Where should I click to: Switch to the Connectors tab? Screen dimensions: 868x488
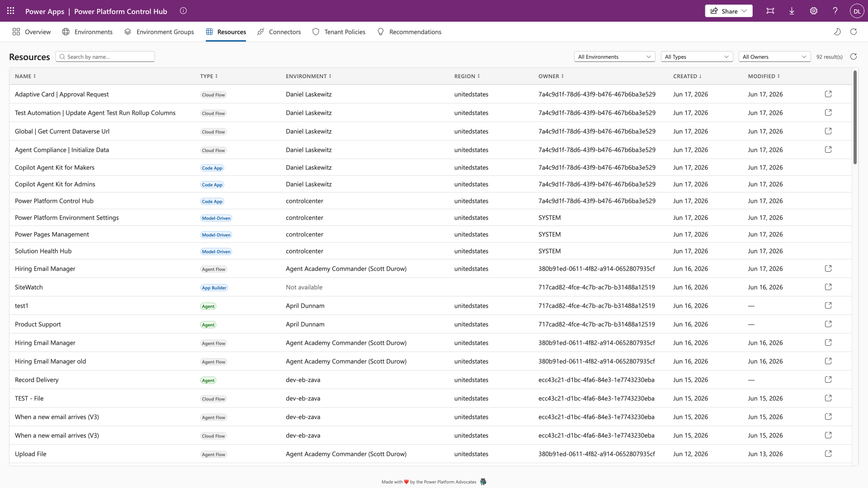click(x=279, y=32)
